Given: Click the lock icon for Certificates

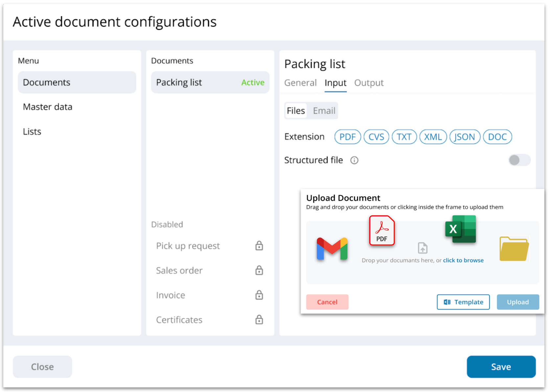Looking at the screenshot, I should tap(259, 319).
